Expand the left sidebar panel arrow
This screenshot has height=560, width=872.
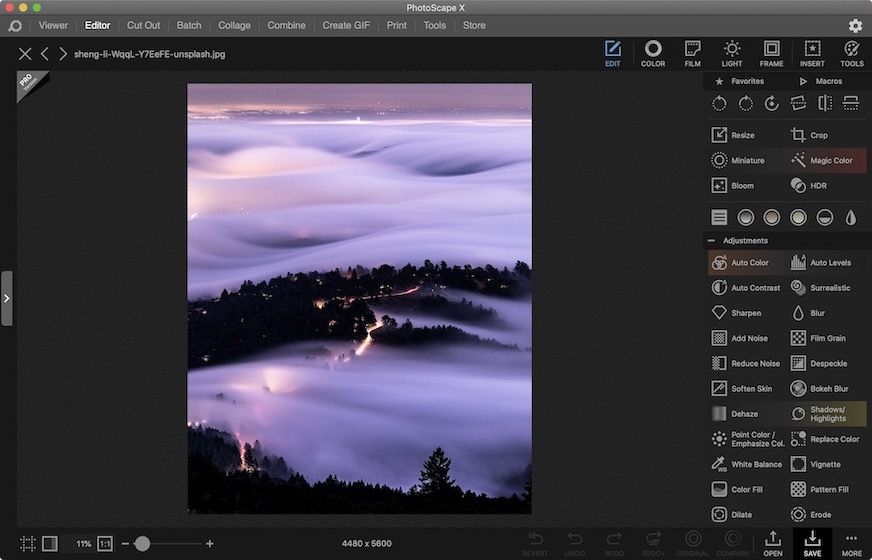pos(6,298)
